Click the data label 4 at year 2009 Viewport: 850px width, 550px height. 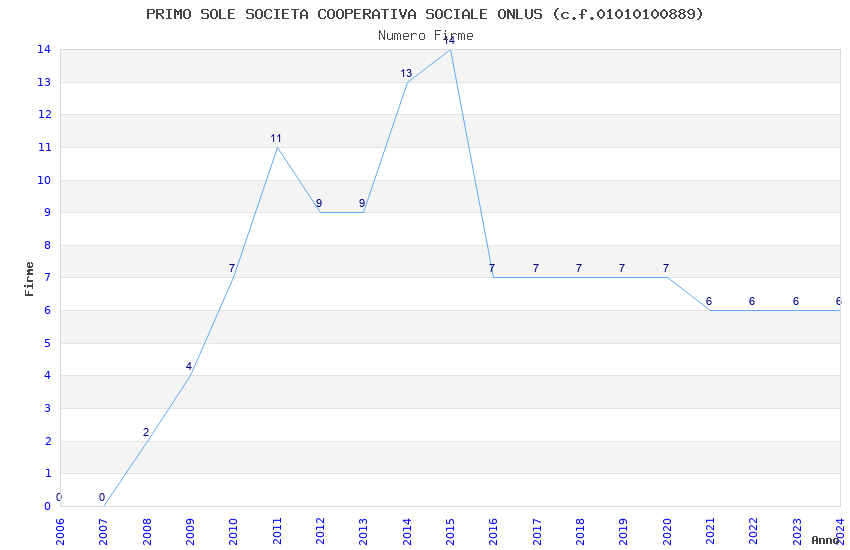point(189,367)
